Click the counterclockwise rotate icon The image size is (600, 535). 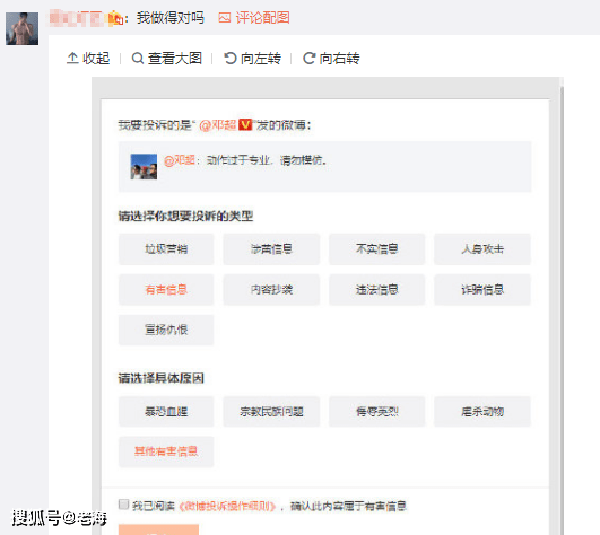coord(230,58)
